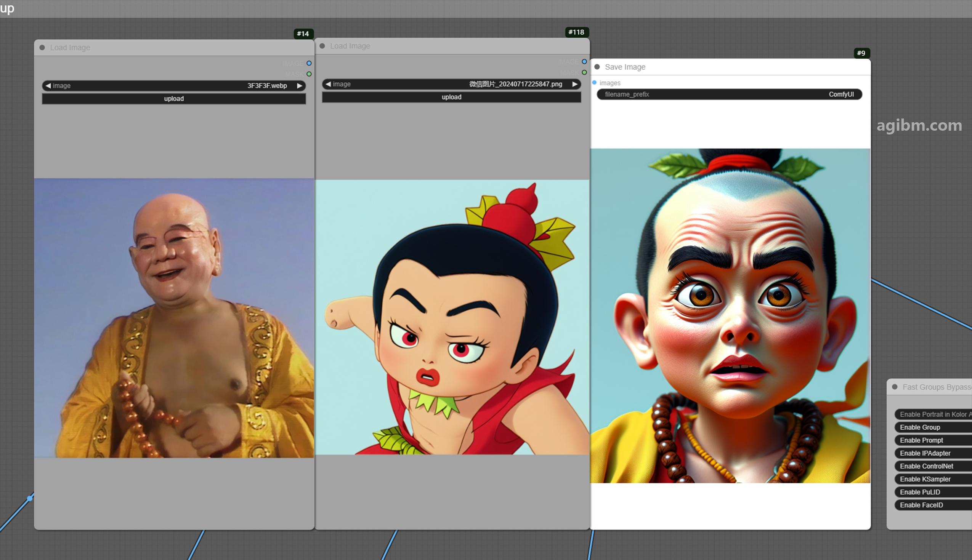Click MASK output port of node #118
The width and height of the screenshot is (972, 560).
pyautogui.click(x=584, y=72)
